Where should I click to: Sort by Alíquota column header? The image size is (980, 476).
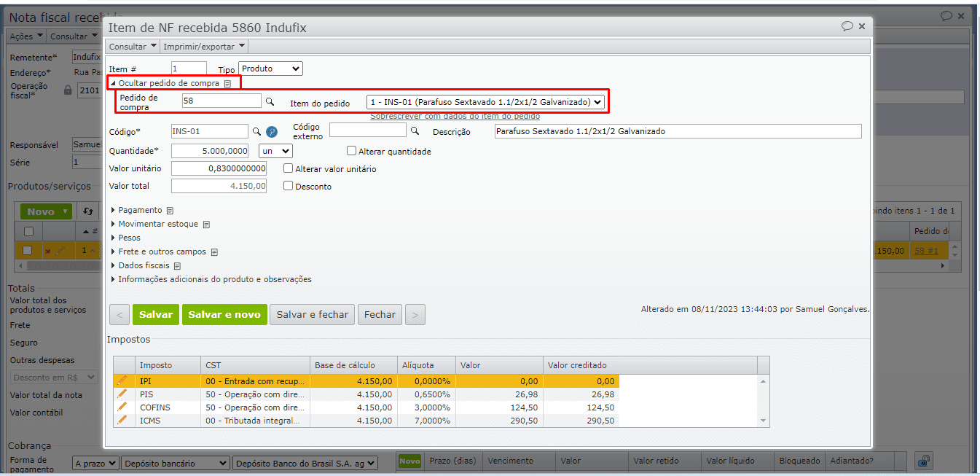coord(427,365)
